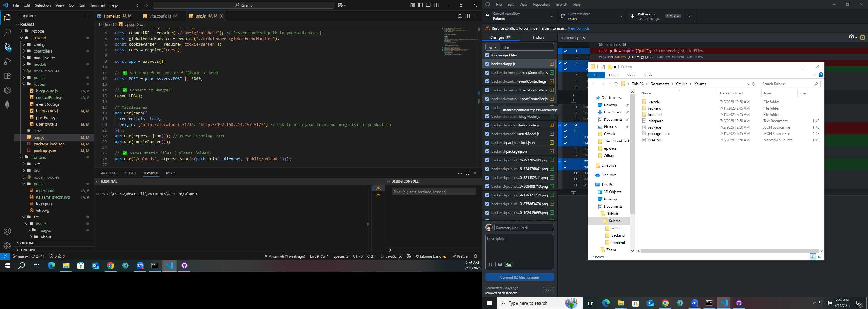Switch File Explorer to large icons view
868x309 pixels.
[x=820, y=257]
